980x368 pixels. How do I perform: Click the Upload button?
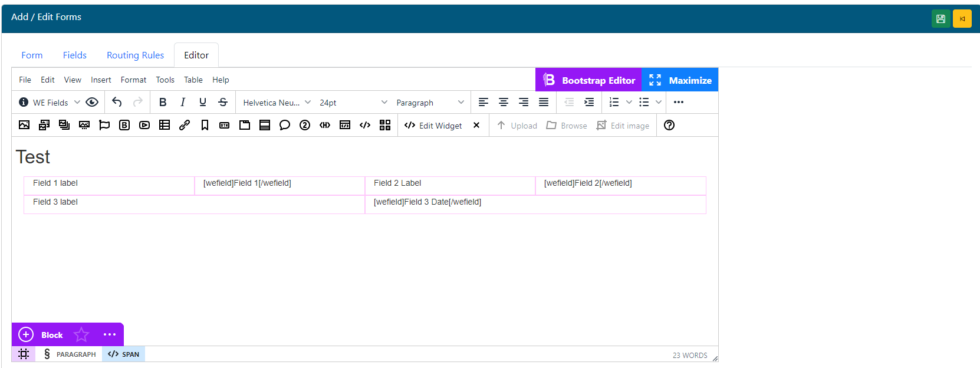pyautogui.click(x=517, y=125)
